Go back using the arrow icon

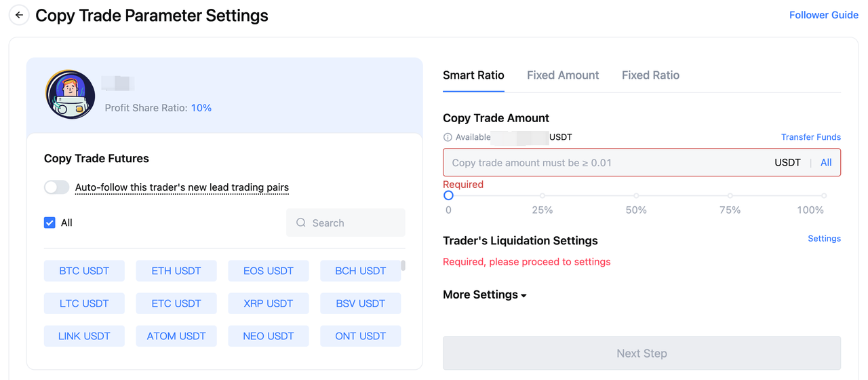(x=19, y=15)
